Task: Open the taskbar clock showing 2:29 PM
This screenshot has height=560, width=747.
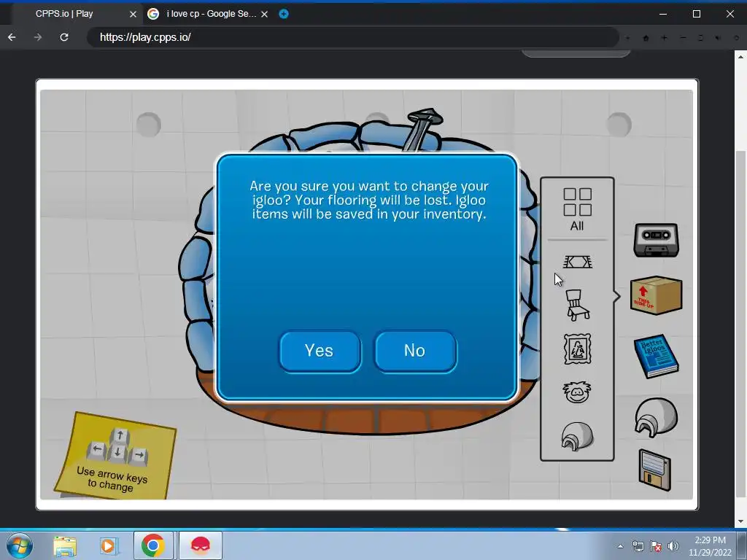Action: (x=710, y=546)
